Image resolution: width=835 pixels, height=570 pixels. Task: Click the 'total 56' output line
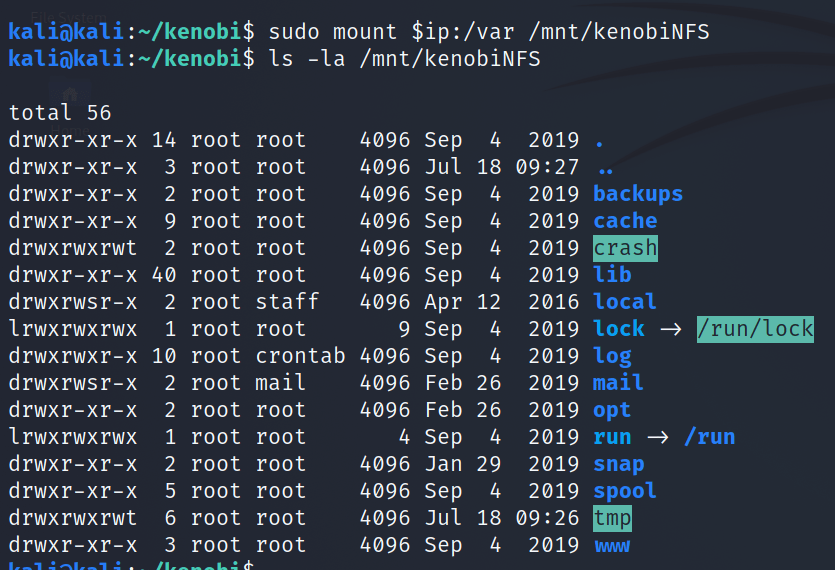[x=60, y=113]
